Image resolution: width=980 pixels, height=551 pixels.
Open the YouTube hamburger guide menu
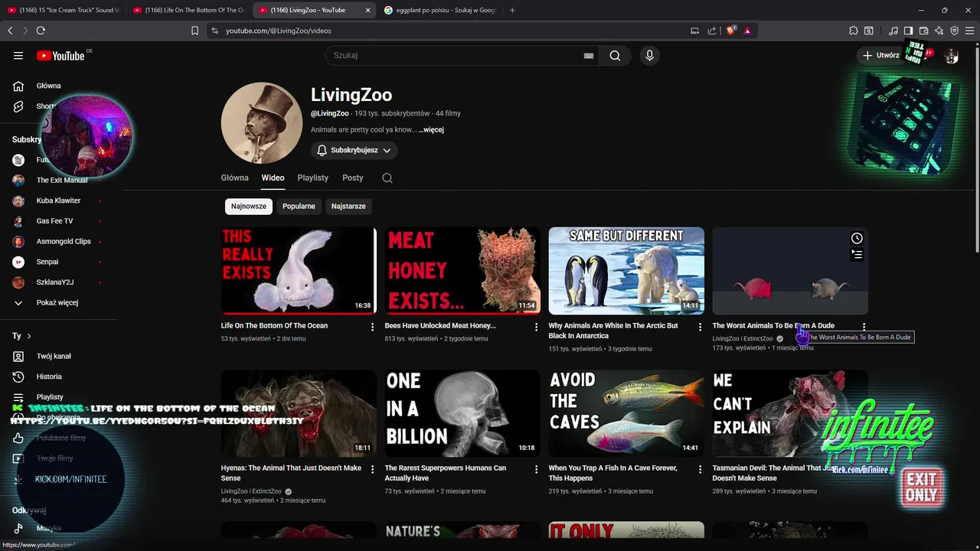[x=18, y=55]
